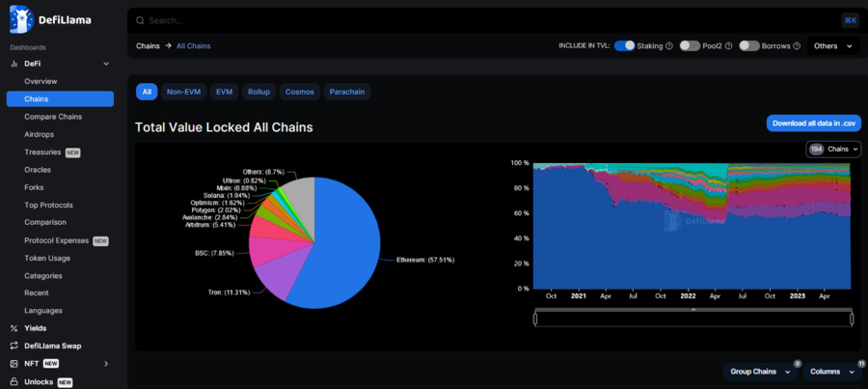The width and height of the screenshot is (868, 389).
Task: Click the right handle of chart range slider
Action: tap(852, 320)
